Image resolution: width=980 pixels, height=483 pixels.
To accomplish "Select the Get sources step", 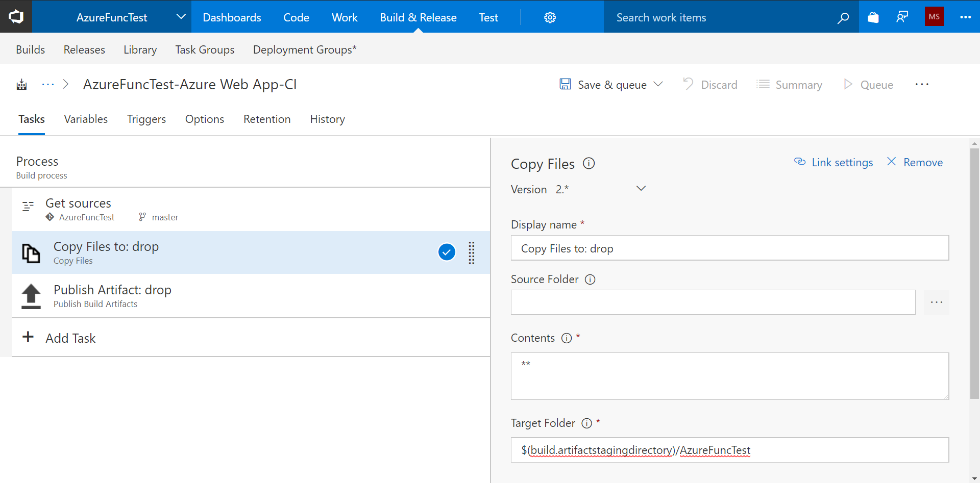I will point(251,209).
